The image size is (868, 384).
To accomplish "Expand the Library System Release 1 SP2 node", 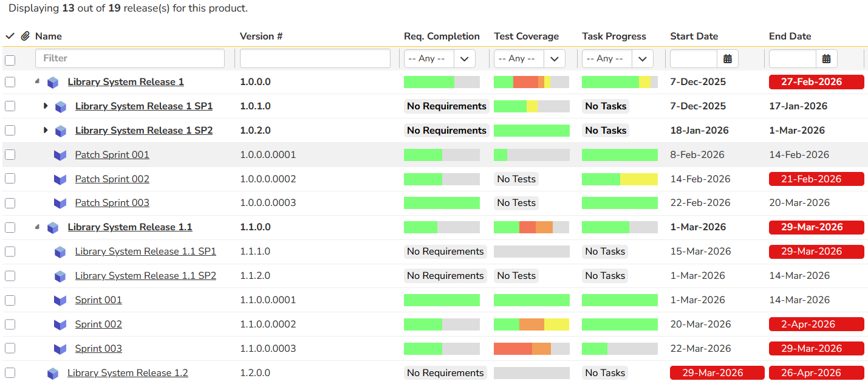I will [46, 131].
